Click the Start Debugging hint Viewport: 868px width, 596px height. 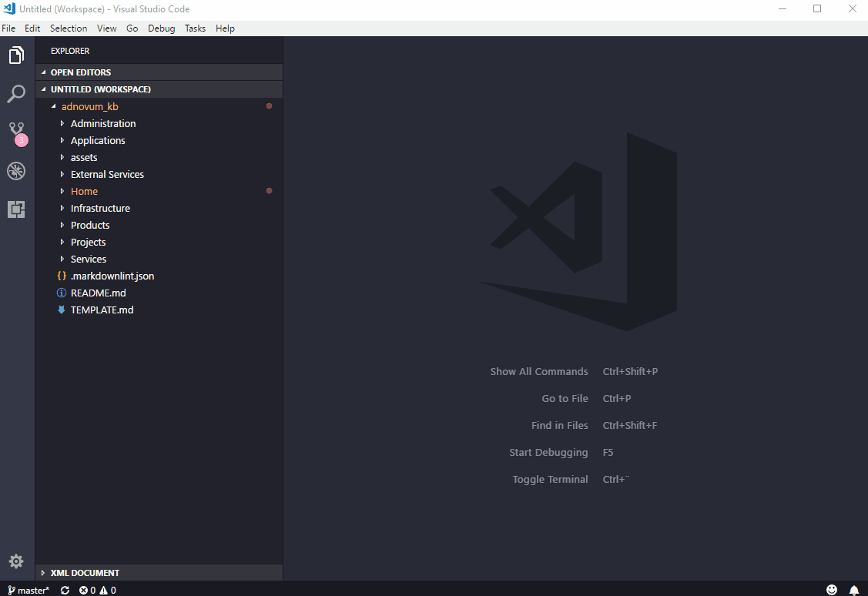548,453
